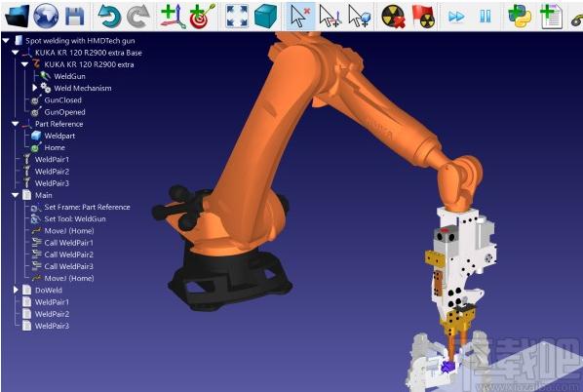The width and height of the screenshot is (583, 392).
Task: Save the station with floppy disk icon
Action: (74, 17)
